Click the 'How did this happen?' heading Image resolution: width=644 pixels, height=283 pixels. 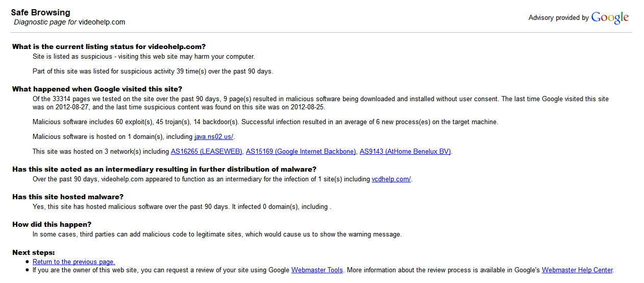point(52,225)
